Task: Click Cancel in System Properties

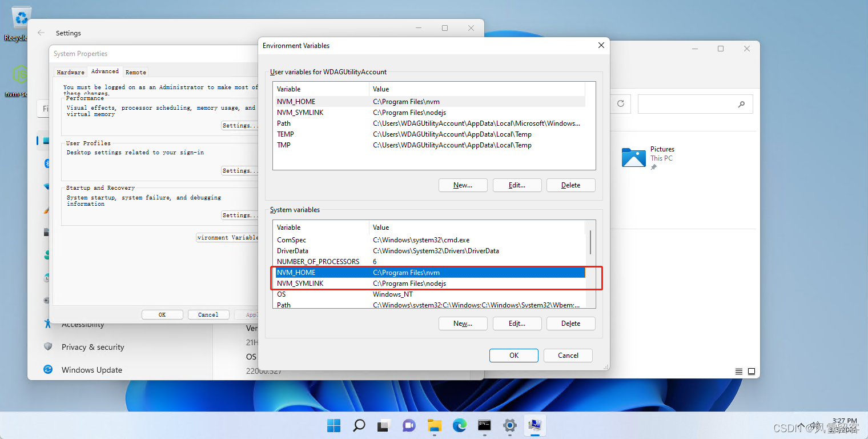Action: pos(208,314)
